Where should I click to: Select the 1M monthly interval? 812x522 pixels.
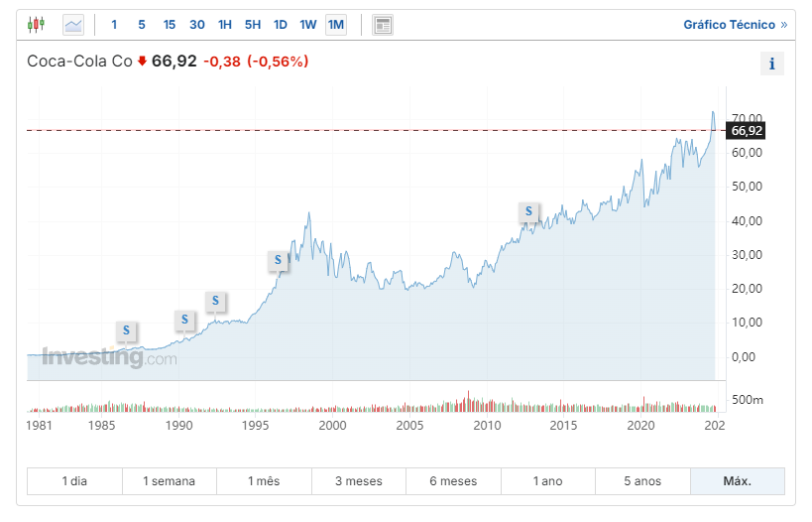coord(336,24)
